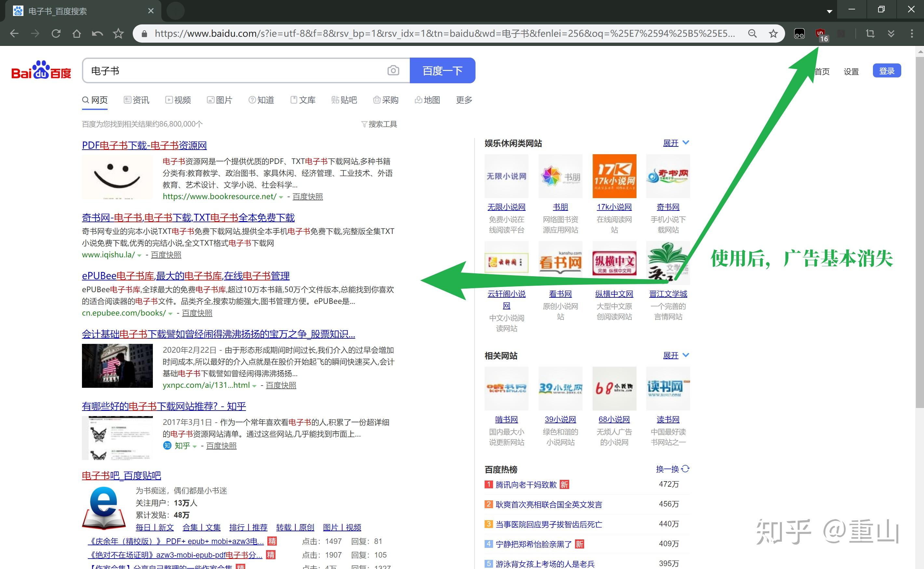The width and height of the screenshot is (924, 569).
Task: Open the Tampermonkey-style extension icon
Action: pos(799,34)
